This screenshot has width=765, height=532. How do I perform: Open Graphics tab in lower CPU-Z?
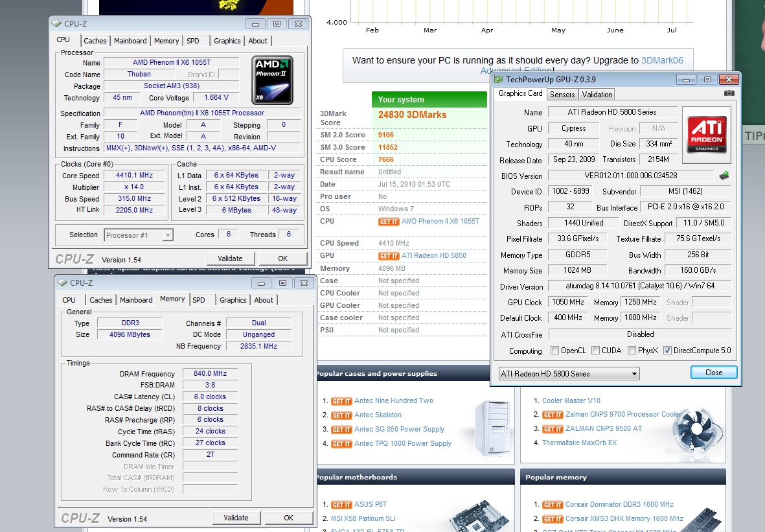pyautogui.click(x=233, y=300)
